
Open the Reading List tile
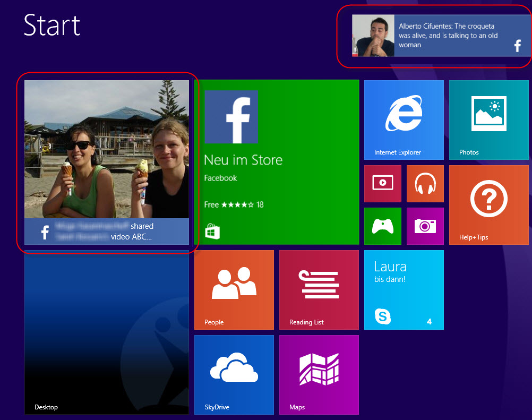(x=319, y=289)
